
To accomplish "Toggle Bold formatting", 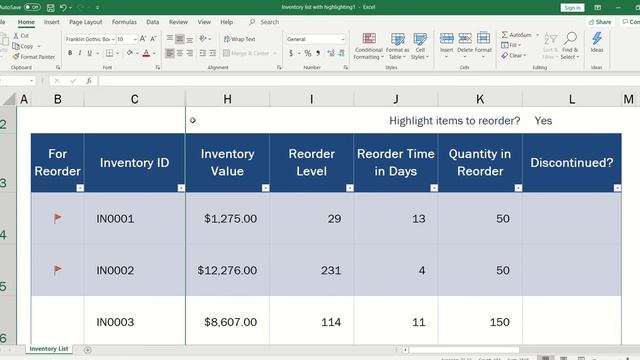I will tap(70, 53).
